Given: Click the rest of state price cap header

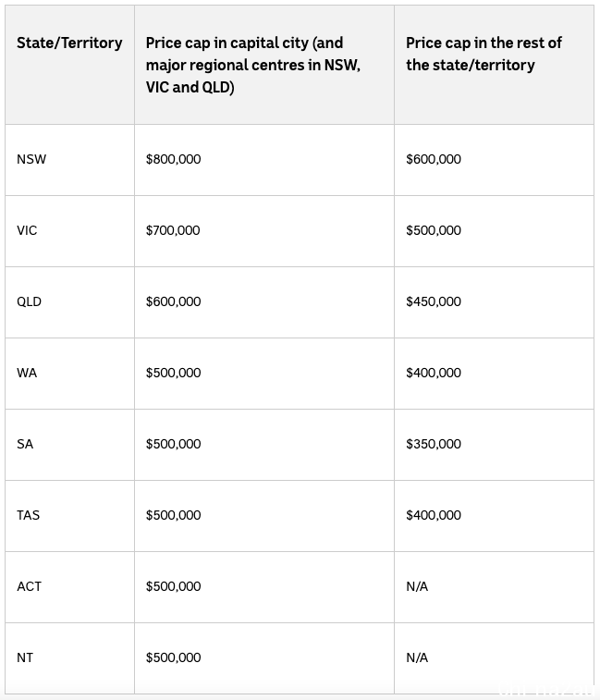Looking at the screenshot, I should 484,54.
